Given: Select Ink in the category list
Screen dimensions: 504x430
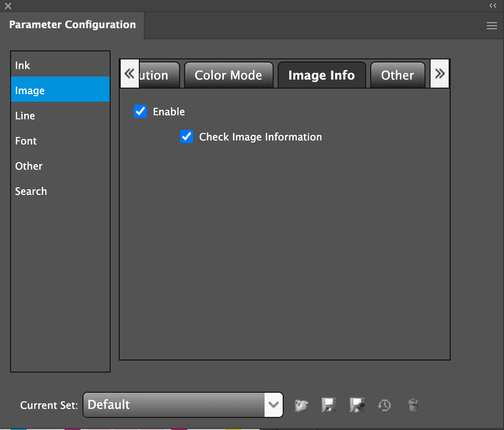Looking at the screenshot, I should 23,65.
